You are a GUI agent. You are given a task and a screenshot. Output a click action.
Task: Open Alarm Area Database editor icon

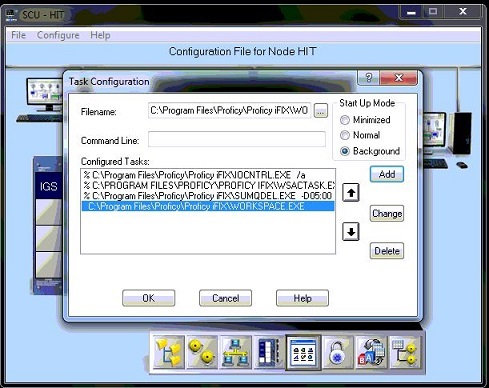[x=405, y=353]
